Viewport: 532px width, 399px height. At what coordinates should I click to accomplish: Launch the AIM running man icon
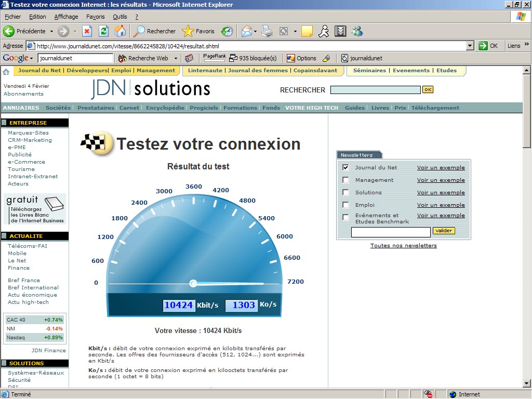[x=324, y=31]
